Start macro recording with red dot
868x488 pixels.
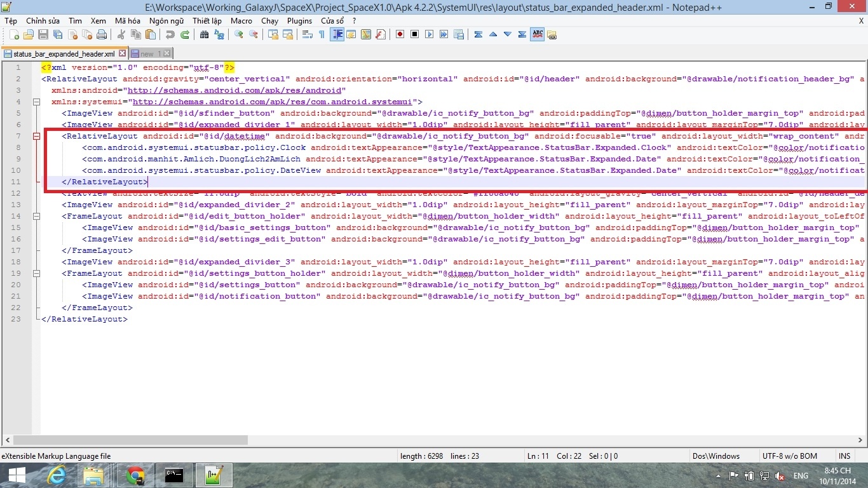click(x=400, y=34)
